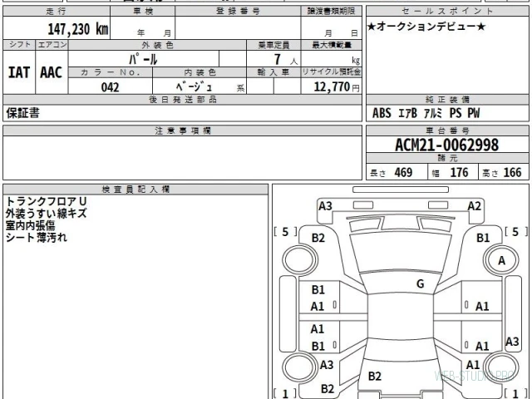Screen dimensions: 532x399
Task: Click the 純正装備 header
Action: click(447, 100)
